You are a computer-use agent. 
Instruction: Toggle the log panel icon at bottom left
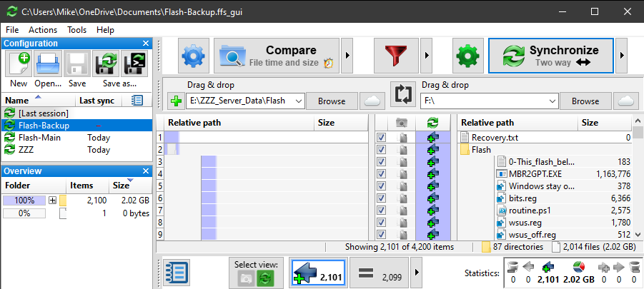[177, 273]
